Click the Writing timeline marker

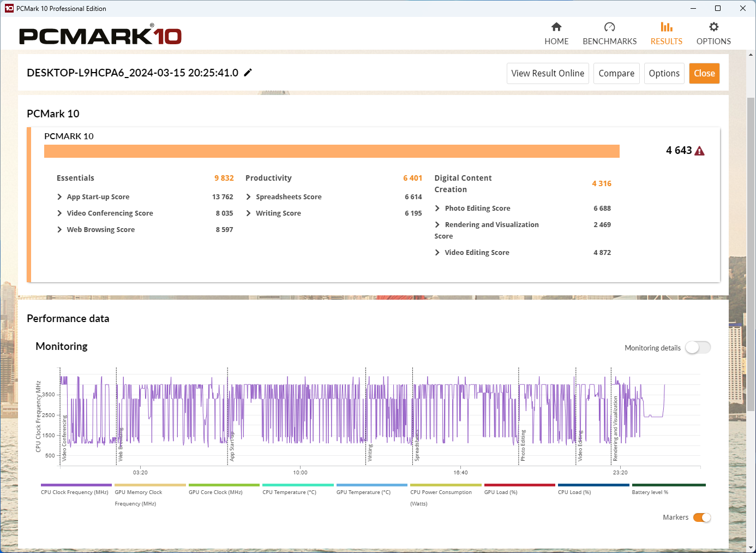point(370,453)
